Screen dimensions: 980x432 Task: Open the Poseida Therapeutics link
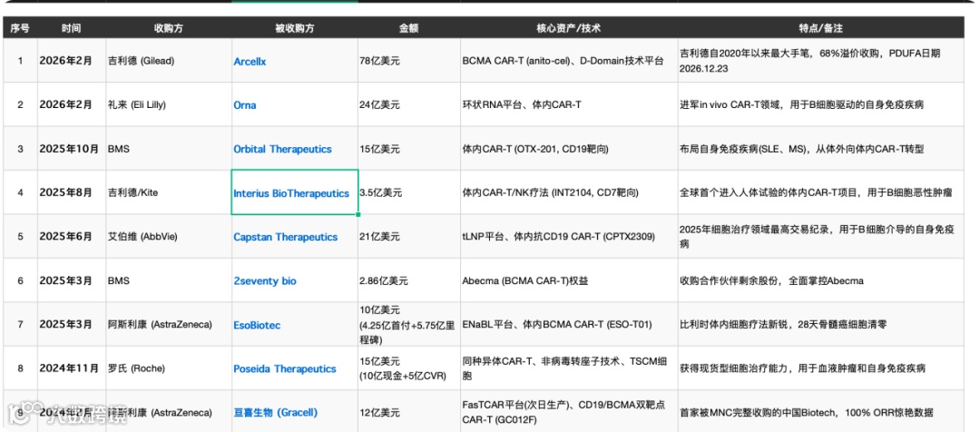coord(284,368)
